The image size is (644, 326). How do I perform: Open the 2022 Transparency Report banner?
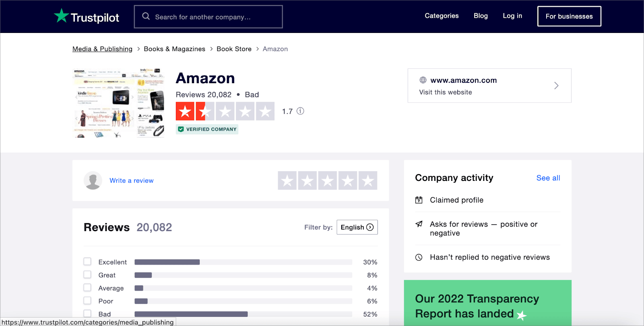pos(488,303)
